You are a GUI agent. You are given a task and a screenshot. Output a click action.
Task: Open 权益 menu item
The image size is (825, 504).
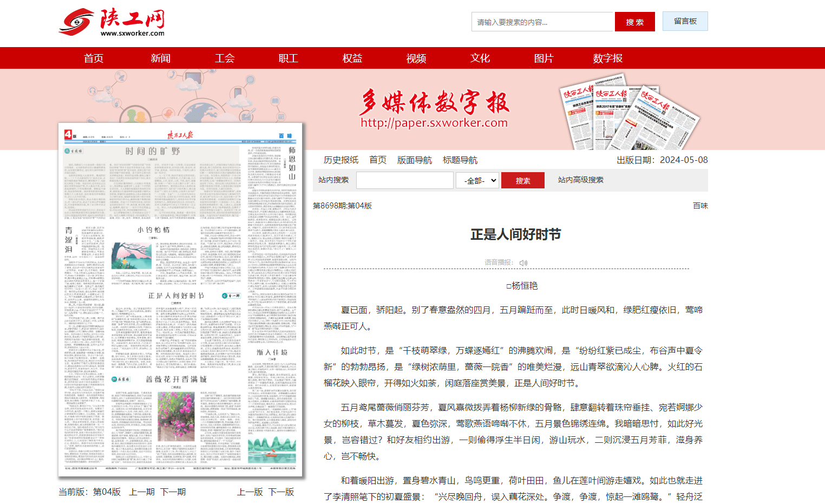[352, 58]
